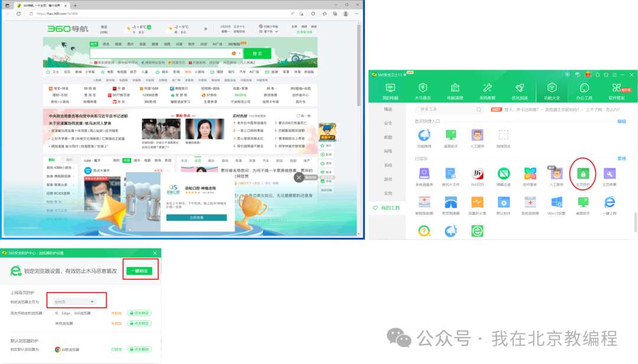Open 系统修复 system repair icon
Screen dimensions: 638x364
pos(487,91)
